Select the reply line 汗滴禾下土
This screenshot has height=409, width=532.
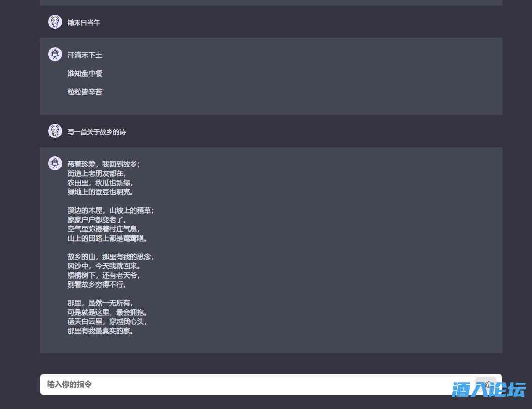[x=85, y=55]
